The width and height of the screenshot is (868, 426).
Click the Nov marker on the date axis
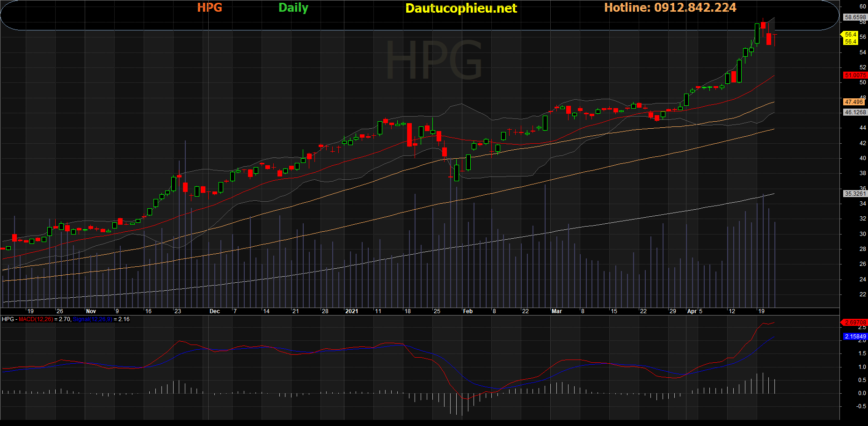click(x=91, y=311)
